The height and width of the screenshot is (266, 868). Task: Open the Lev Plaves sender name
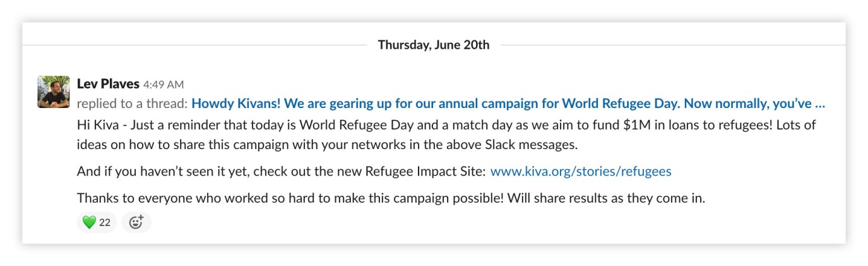pyautogui.click(x=108, y=84)
